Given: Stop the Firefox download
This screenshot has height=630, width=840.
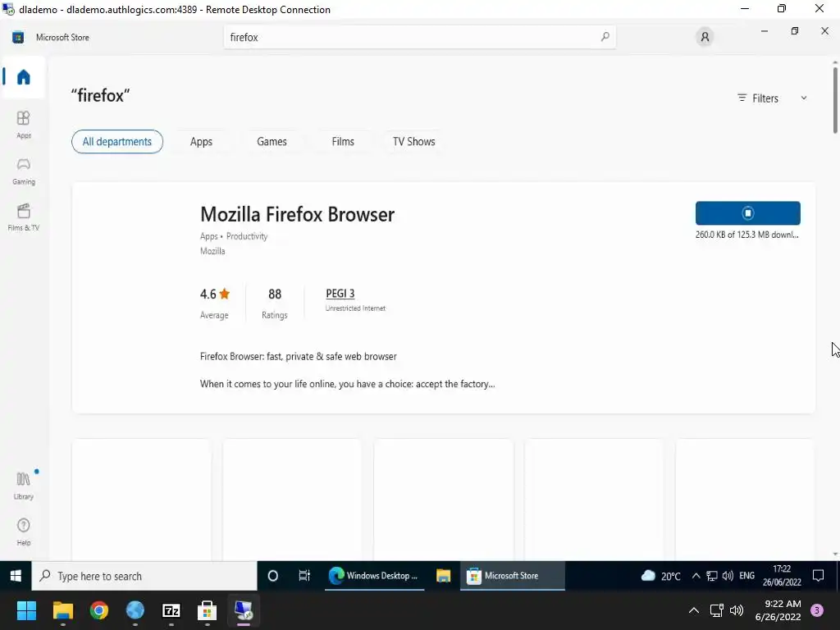Looking at the screenshot, I should (748, 213).
